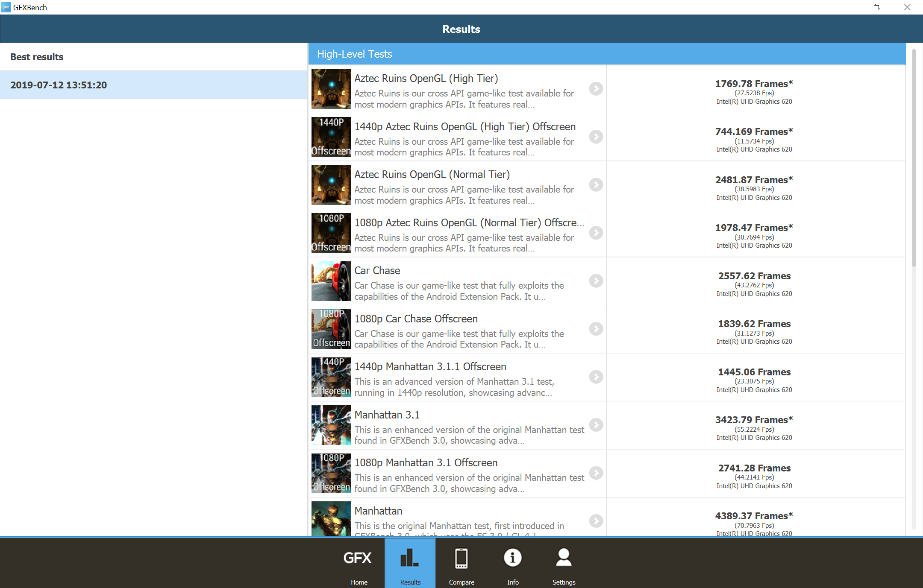
Task: Open the Compare tab
Action: pos(461,563)
